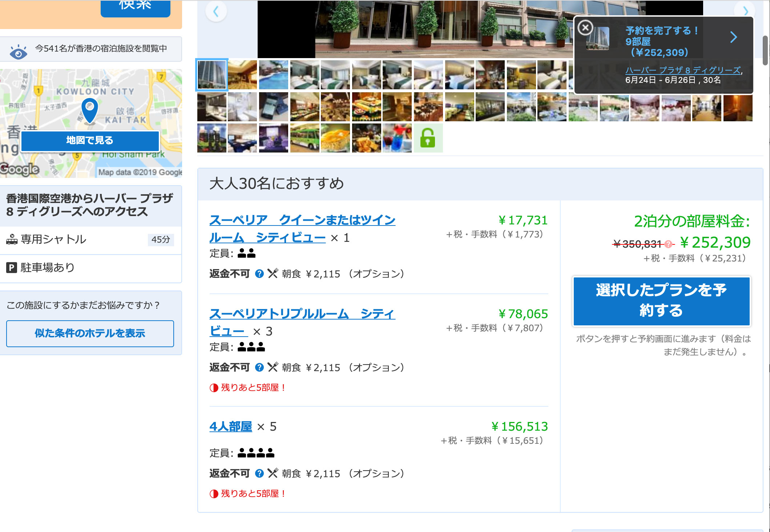Close the booking reminder popup
Image resolution: width=770 pixels, height=532 pixels.
(585, 28)
